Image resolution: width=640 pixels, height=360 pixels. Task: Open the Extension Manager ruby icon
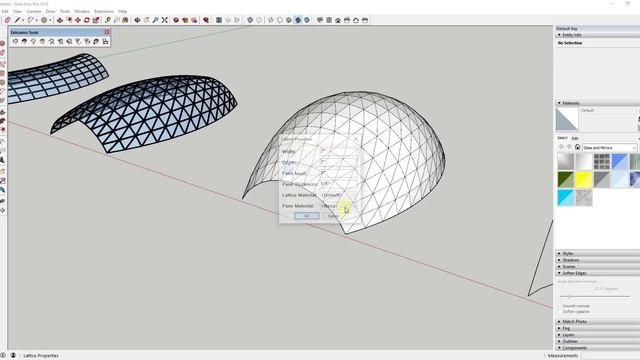coord(206,20)
